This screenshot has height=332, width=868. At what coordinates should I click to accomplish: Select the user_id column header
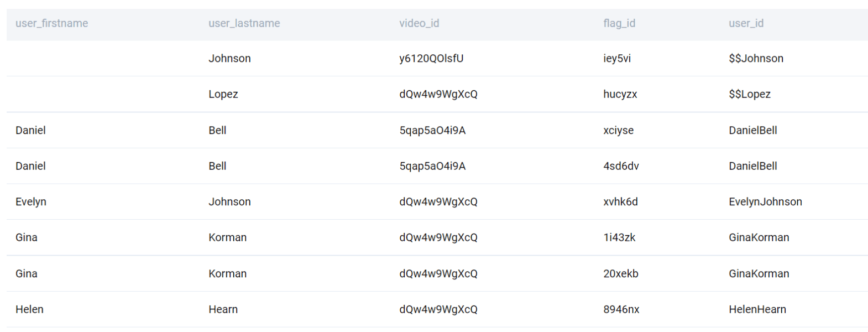point(746,23)
